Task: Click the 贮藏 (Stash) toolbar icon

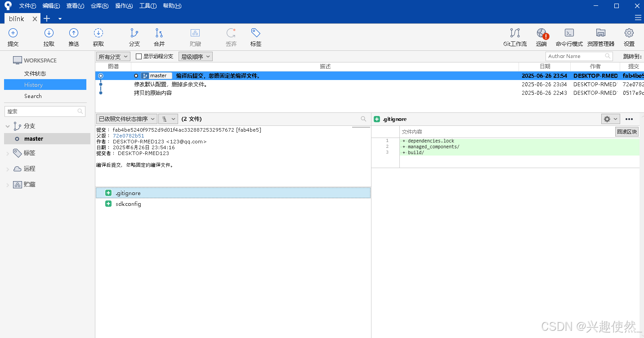Action: click(195, 33)
